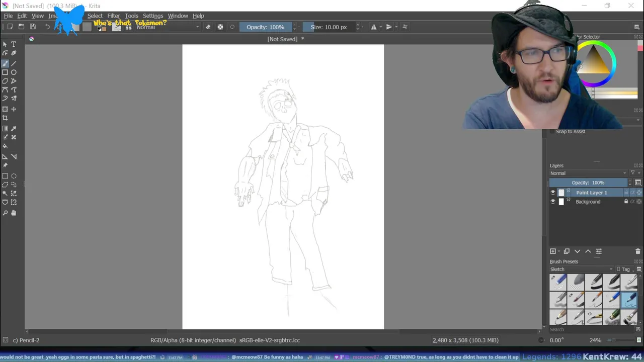Select the Fill bucket tool
Screen dimensions: 644x362
click(x=5, y=146)
